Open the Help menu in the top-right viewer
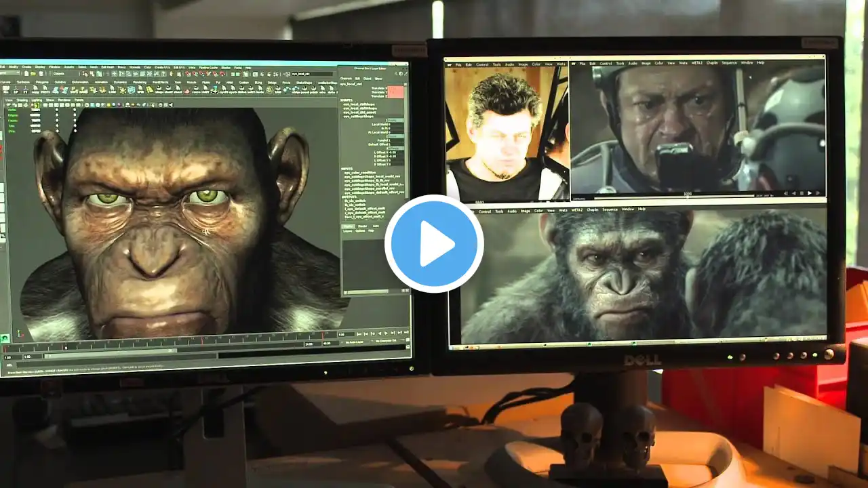 tap(760, 62)
